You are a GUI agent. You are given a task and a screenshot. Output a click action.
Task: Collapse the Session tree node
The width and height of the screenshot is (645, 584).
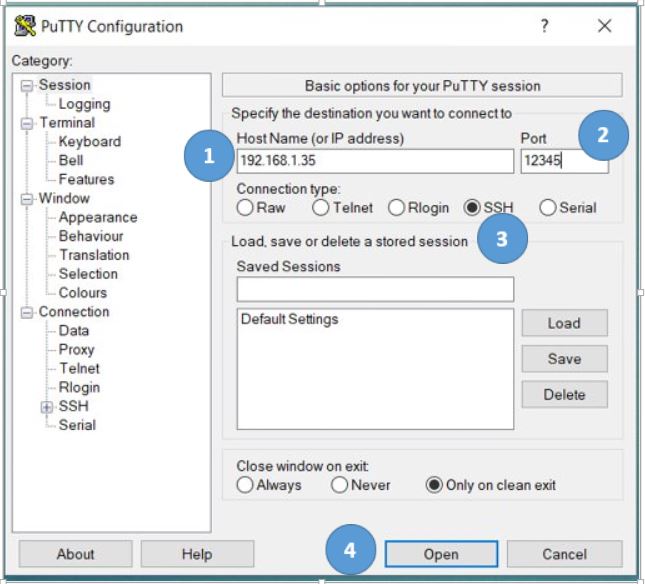point(27,86)
